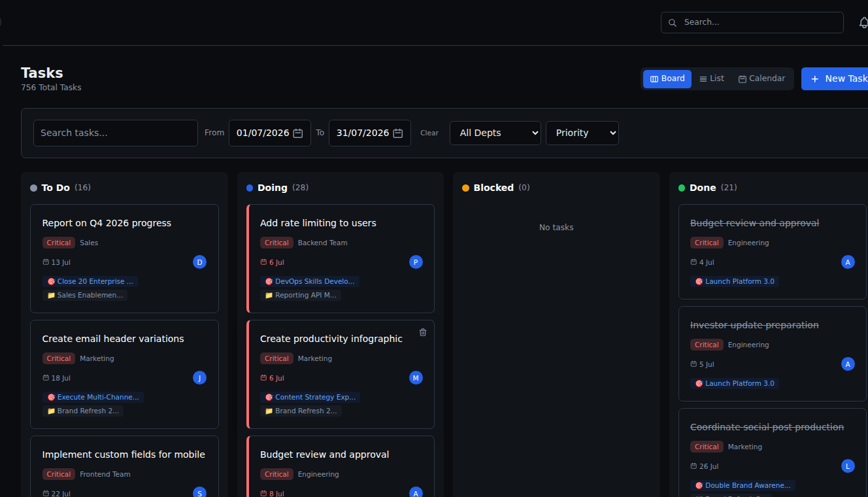
Task: Click the 6 Jul due date on rate limiting card
Action: [273, 262]
